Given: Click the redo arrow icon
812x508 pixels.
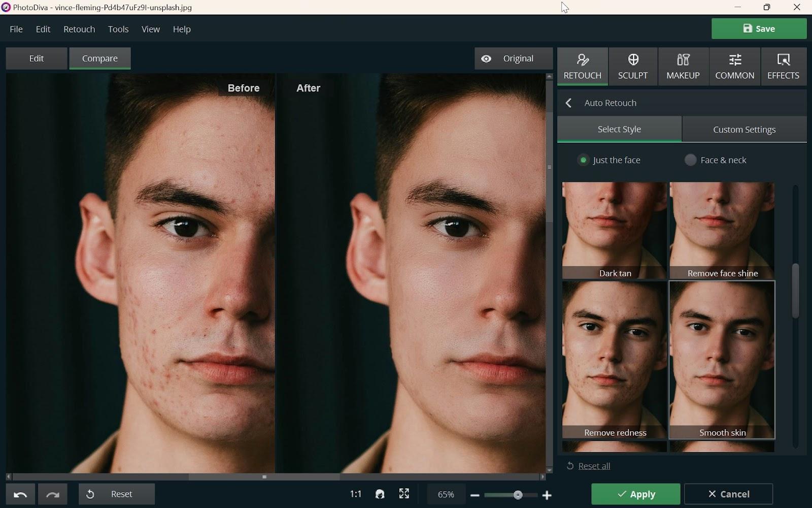Looking at the screenshot, I should [53, 494].
